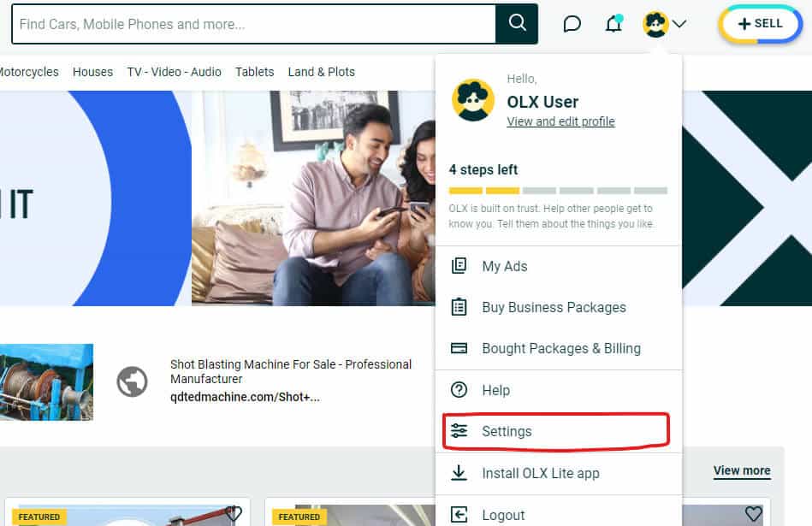This screenshot has height=526, width=812.
Task: Open Bought Packages & Billing
Action: point(559,348)
